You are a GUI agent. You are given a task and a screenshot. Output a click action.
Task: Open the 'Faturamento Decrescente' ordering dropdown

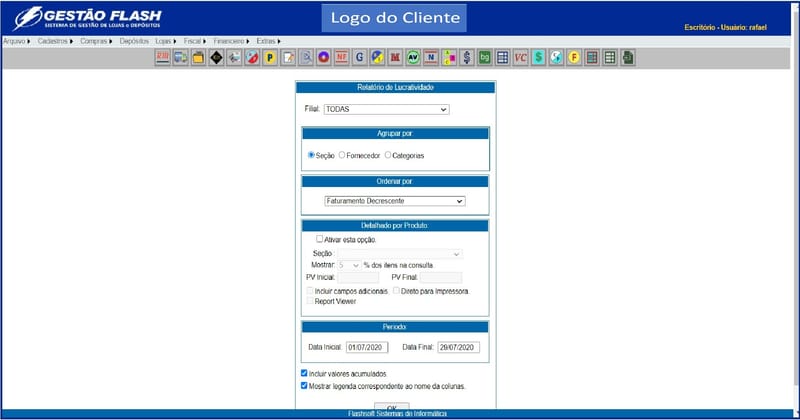(x=395, y=201)
